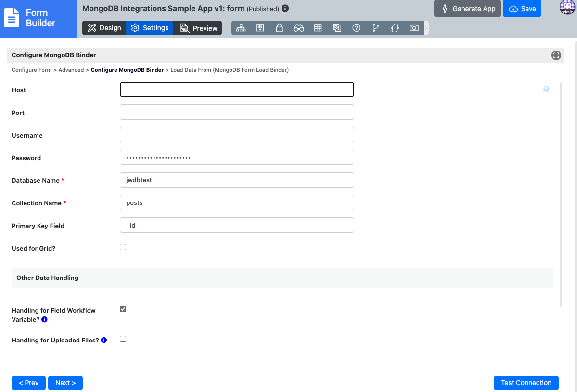The image size is (577, 392).
Task: Click the binoculars icon in toolbar
Action: click(298, 28)
